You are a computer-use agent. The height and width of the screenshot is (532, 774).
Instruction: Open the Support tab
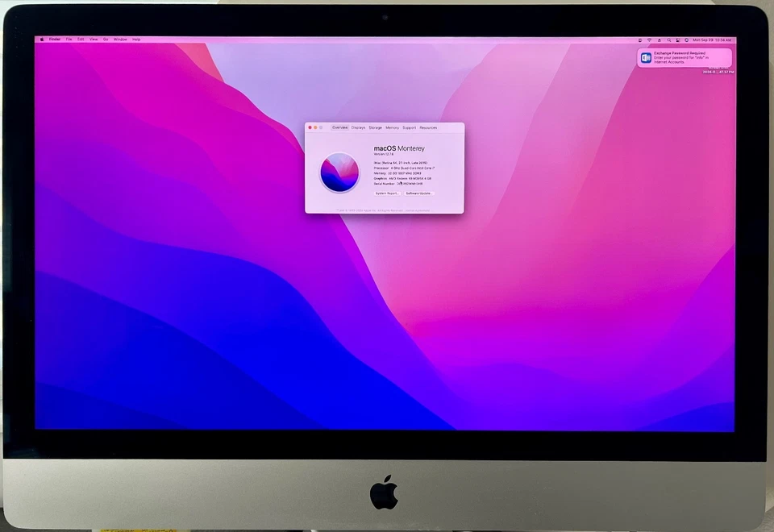tap(409, 128)
